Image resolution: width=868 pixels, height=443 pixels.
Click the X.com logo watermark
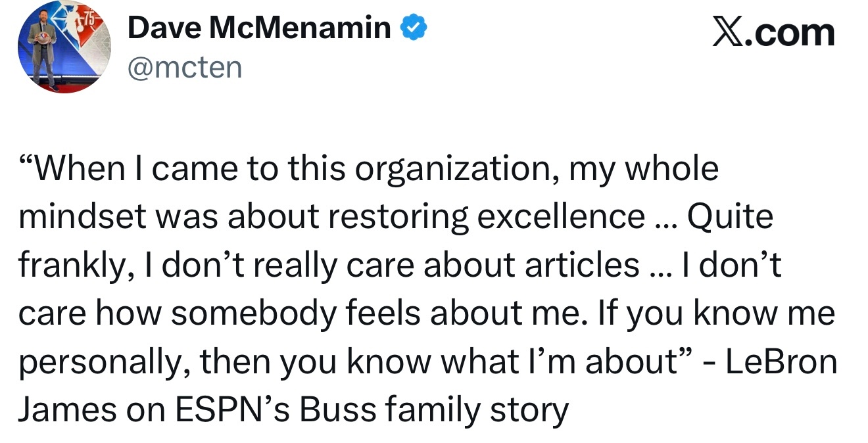[x=773, y=32]
